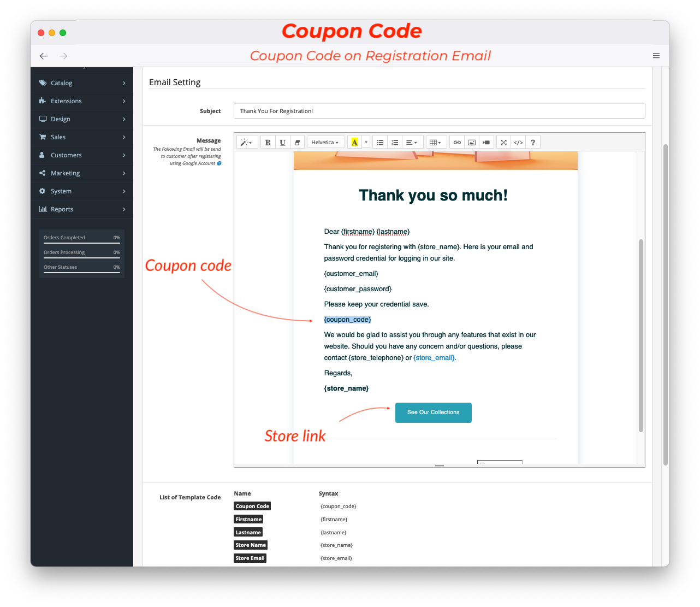Click the editor bottom resize handle

[440, 466]
